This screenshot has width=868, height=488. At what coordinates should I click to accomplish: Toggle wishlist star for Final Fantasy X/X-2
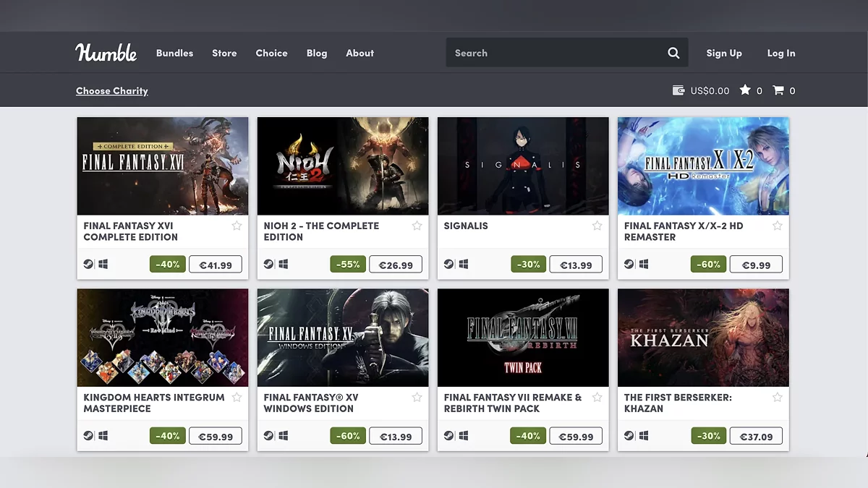point(777,226)
